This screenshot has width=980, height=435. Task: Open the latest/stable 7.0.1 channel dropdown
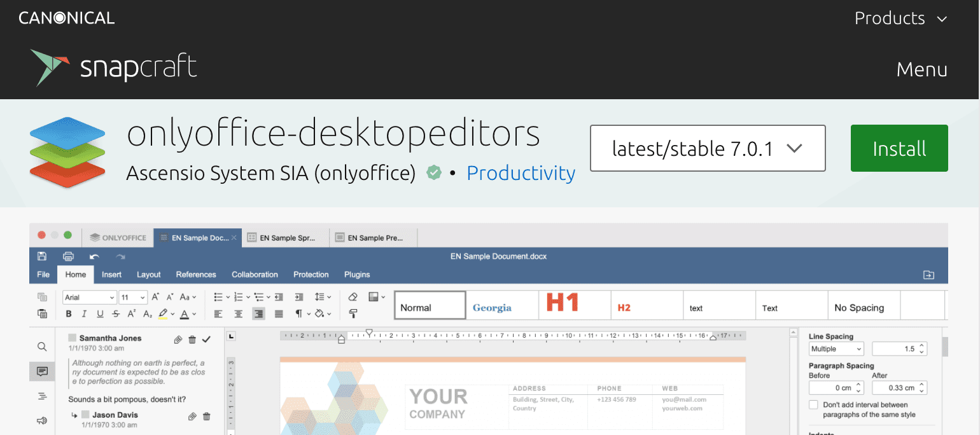(707, 148)
